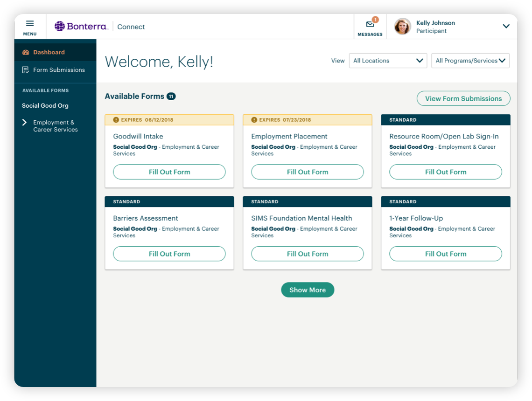Image resolution: width=532 pixels, height=401 pixels.
Task: Click the Dashboard gauge icon in sidebar
Action: [26, 52]
